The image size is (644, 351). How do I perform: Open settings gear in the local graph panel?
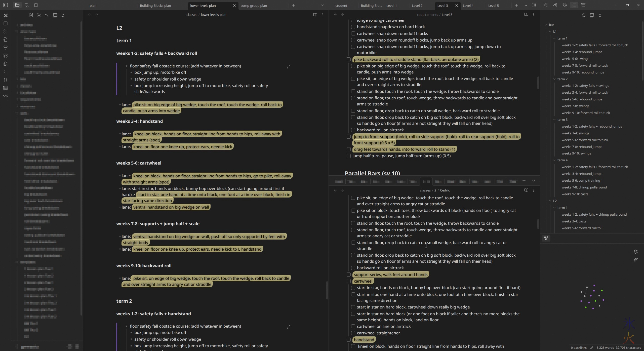(x=635, y=252)
